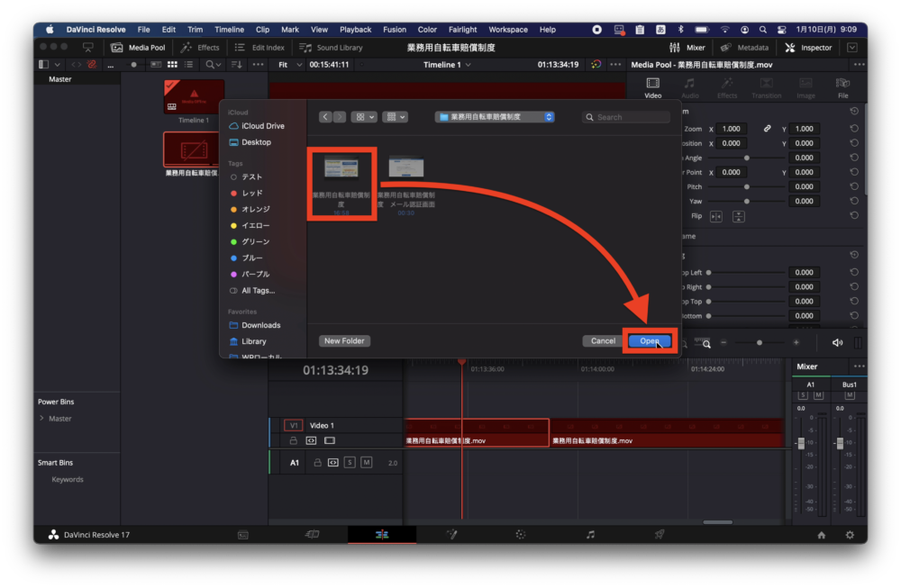Open the Deliver page rocket icon

point(660,535)
